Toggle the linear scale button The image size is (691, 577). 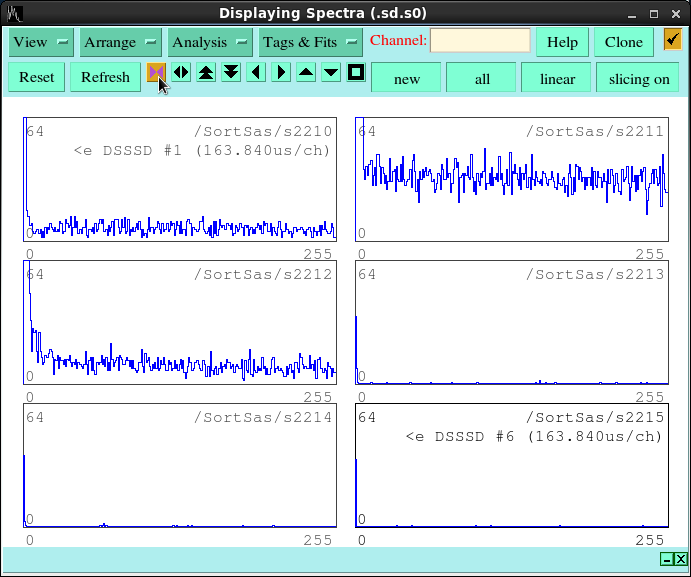[x=557, y=79]
